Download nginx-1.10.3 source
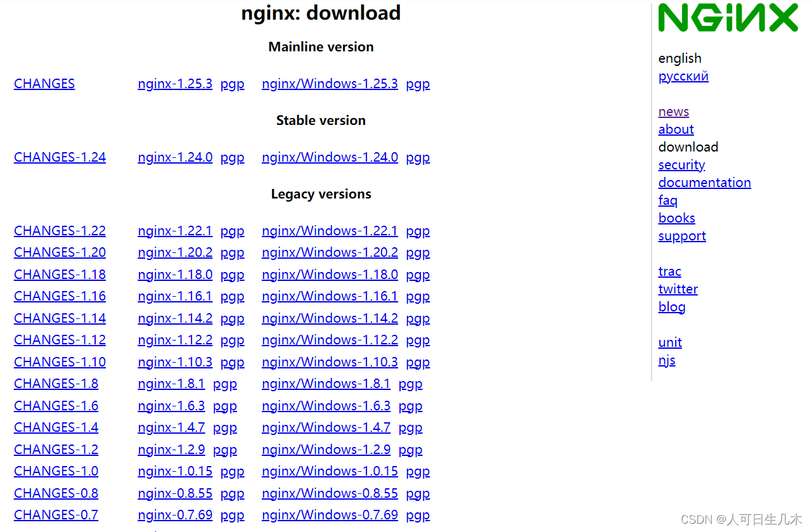 coord(175,362)
